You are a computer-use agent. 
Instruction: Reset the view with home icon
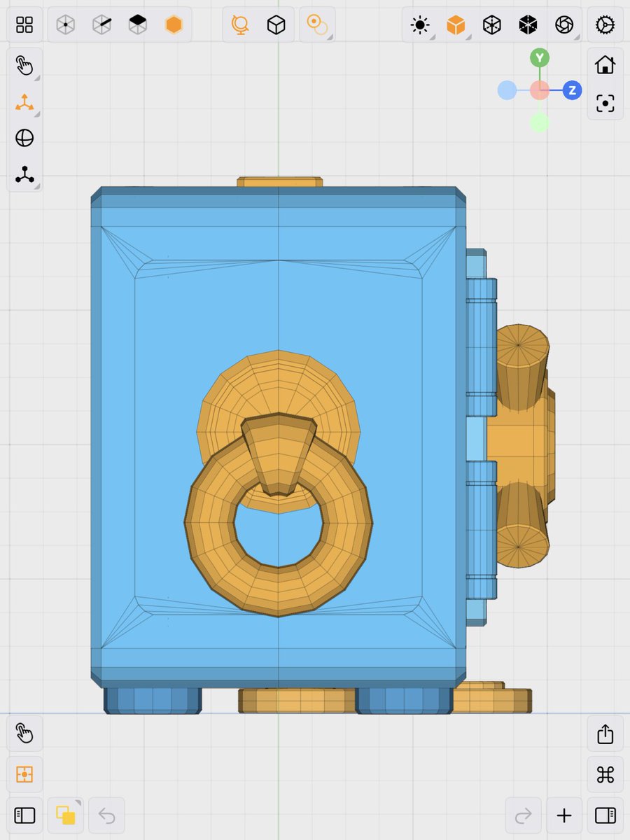point(605,66)
